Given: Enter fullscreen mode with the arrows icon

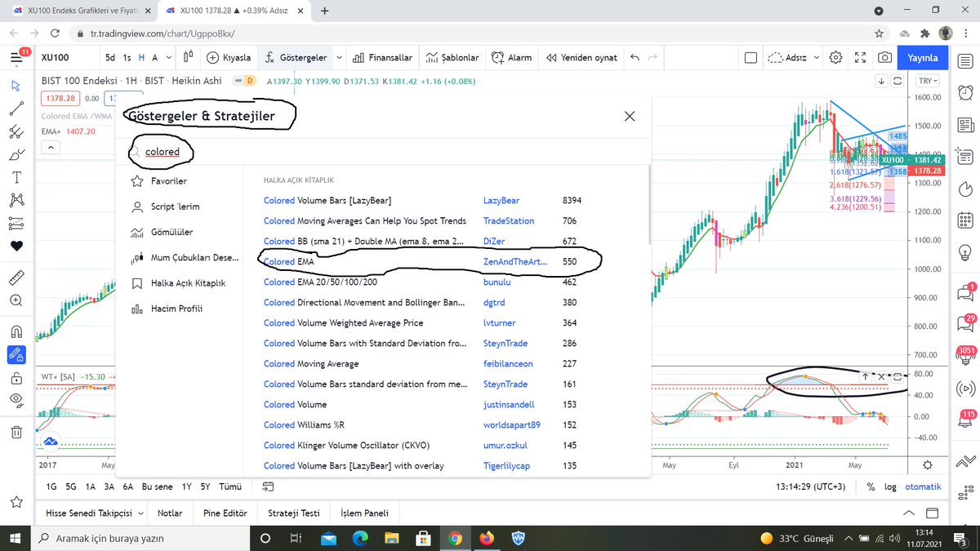Looking at the screenshot, I should tap(859, 58).
